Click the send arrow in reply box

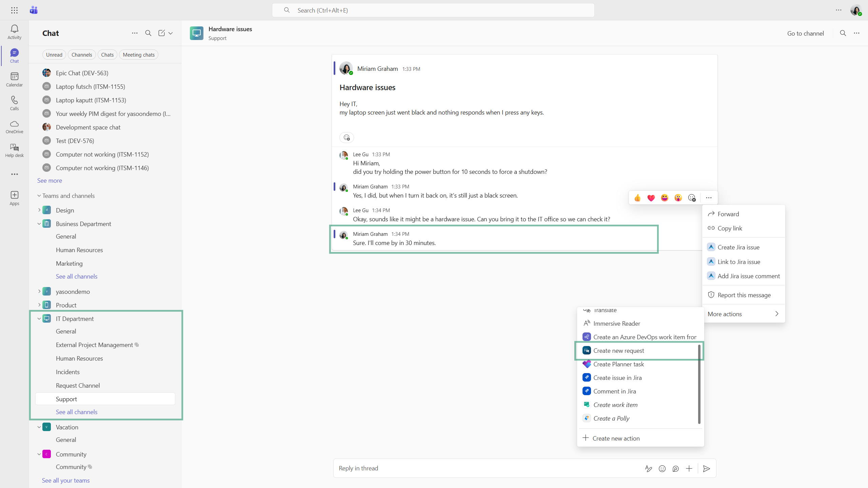[707, 469]
